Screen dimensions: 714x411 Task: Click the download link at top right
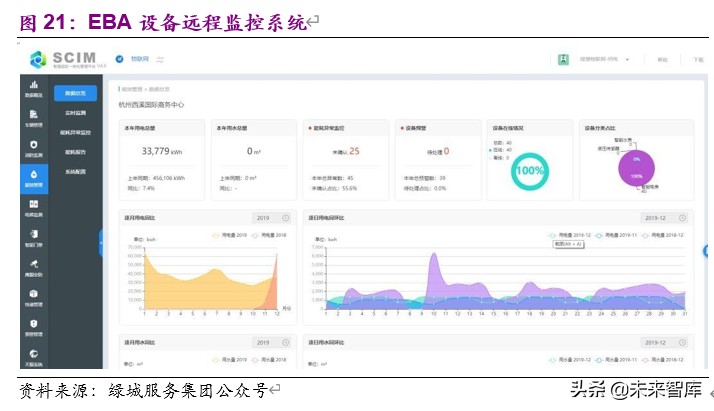click(x=698, y=60)
